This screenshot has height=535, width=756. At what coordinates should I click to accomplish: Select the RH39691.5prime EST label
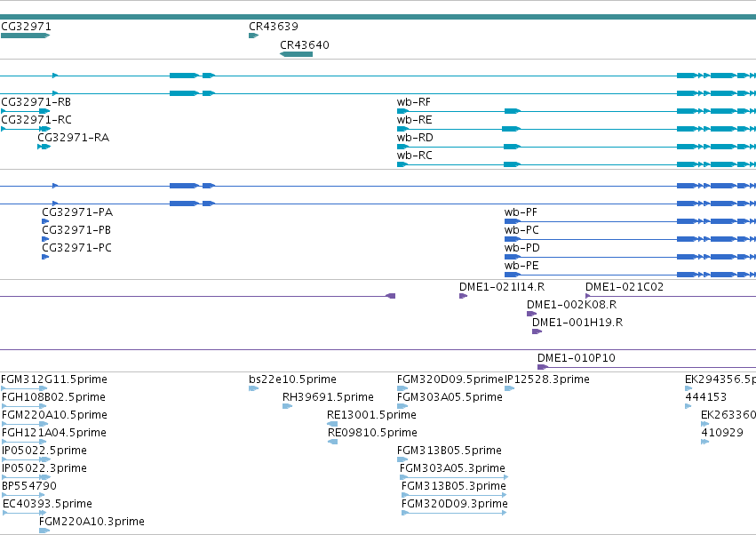pos(328,397)
